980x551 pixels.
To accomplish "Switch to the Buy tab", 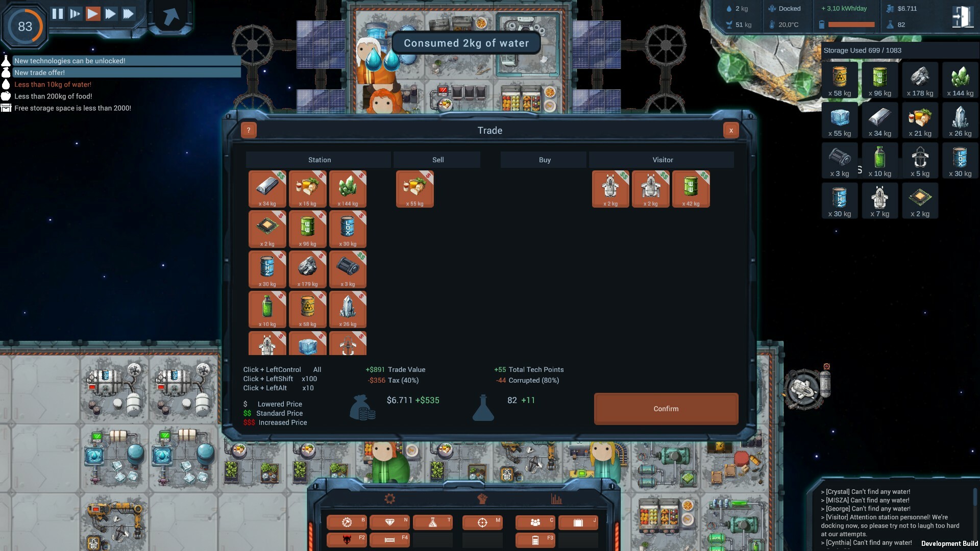I will pos(545,160).
